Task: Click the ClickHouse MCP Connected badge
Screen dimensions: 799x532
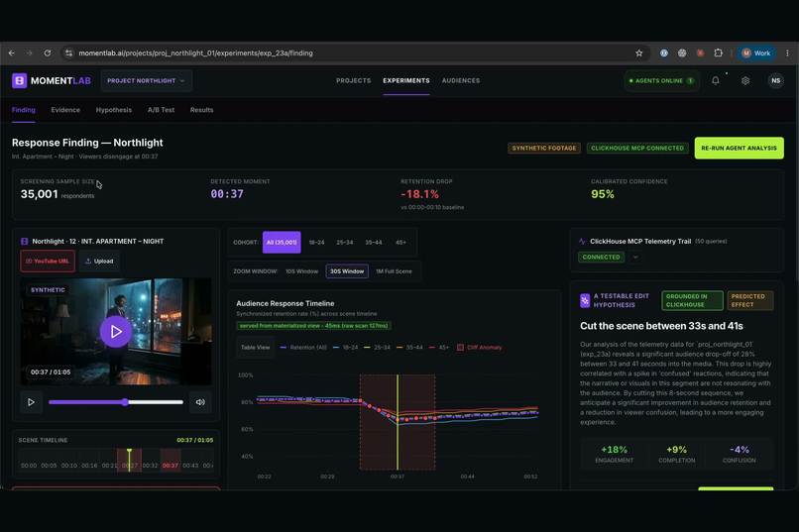Action: click(637, 149)
